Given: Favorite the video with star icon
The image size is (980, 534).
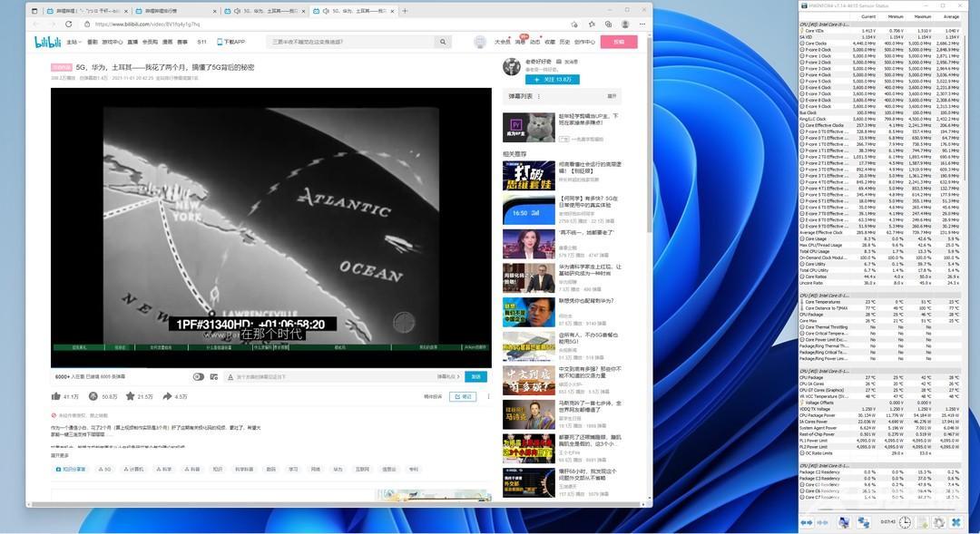Looking at the screenshot, I should coord(130,396).
